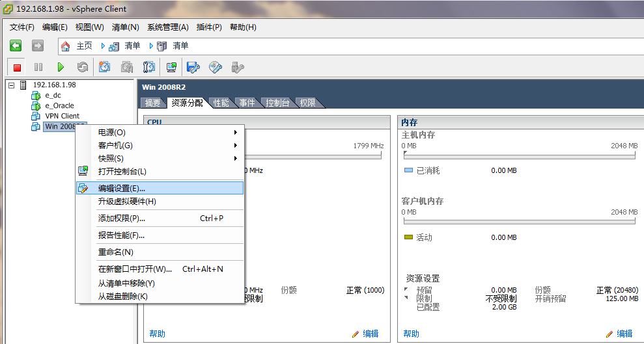Expand the 电源(O) submenu
This screenshot has width=644, height=344.
click(235, 133)
